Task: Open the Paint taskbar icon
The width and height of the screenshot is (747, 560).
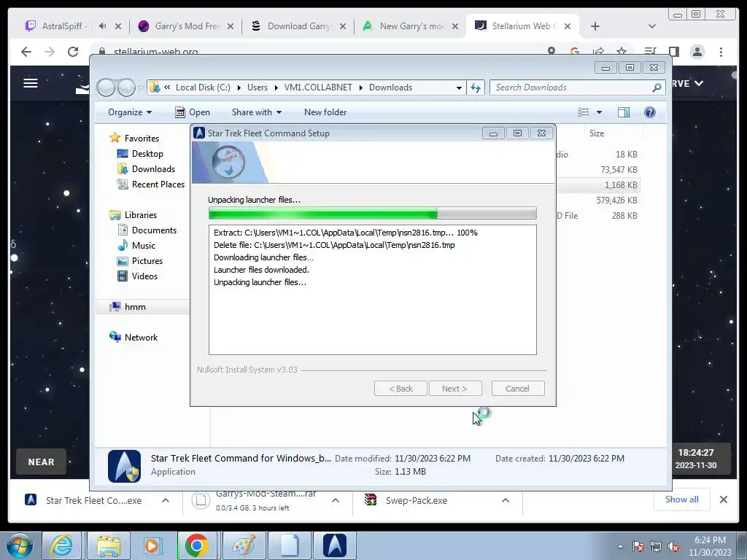Action: [244, 545]
